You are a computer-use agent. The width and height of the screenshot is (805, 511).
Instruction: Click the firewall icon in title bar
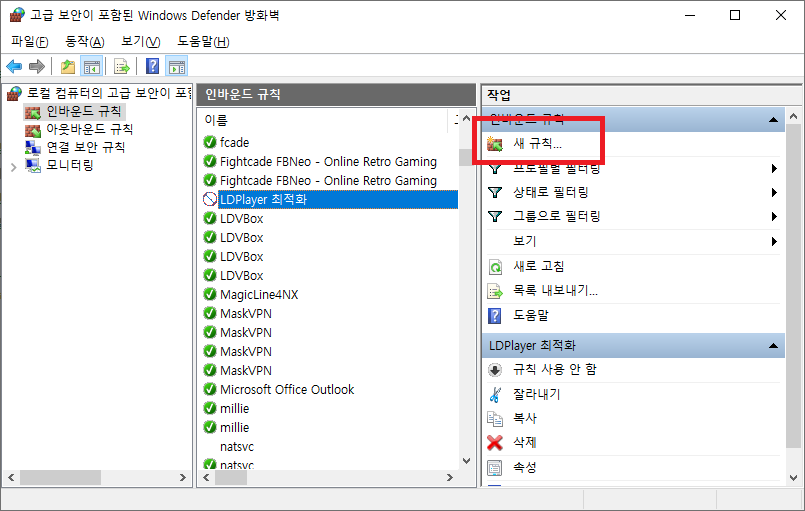point(17,15)
